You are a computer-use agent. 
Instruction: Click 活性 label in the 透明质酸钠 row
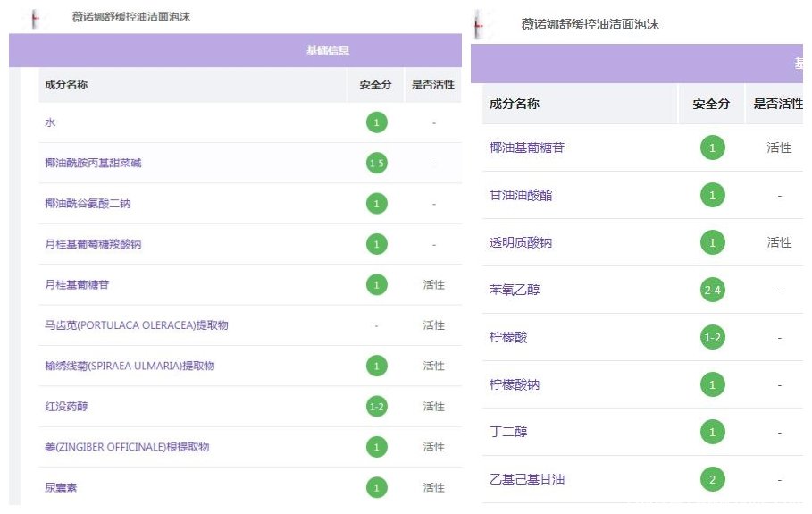point(779,242)
